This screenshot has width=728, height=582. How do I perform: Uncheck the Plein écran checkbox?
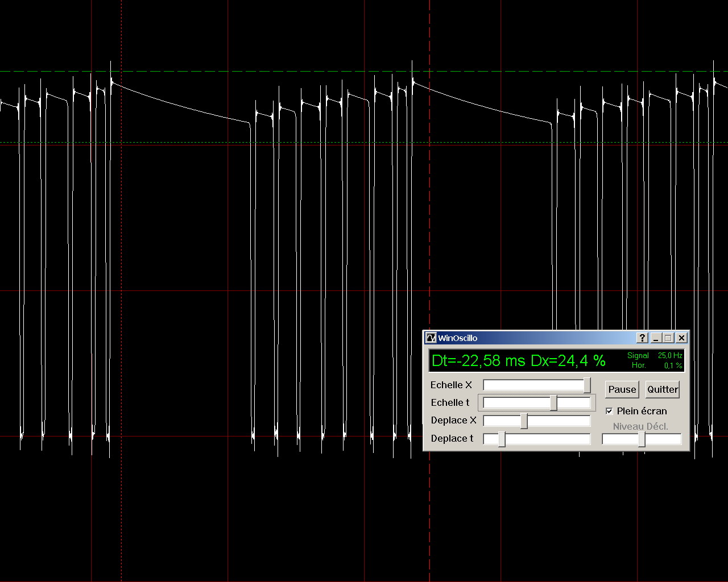tap(609, 411)
